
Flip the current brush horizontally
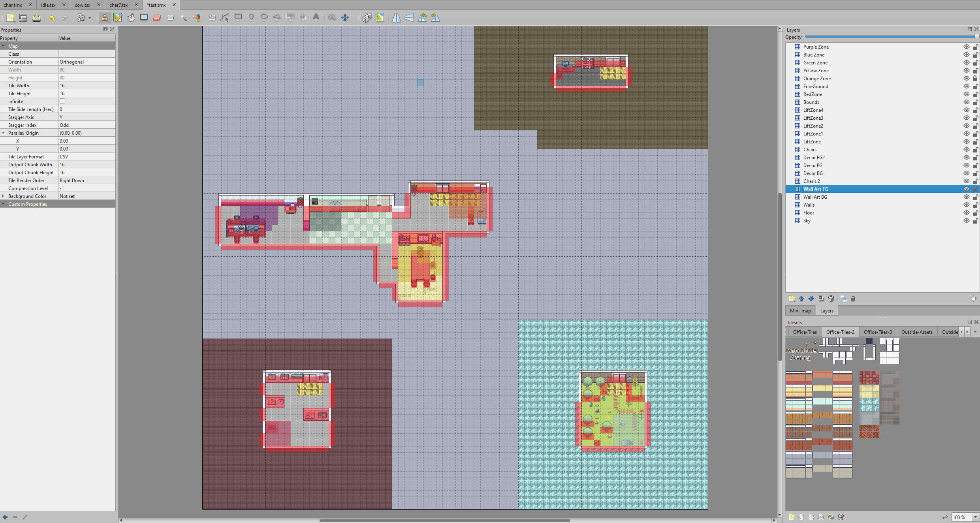[396, 18]
